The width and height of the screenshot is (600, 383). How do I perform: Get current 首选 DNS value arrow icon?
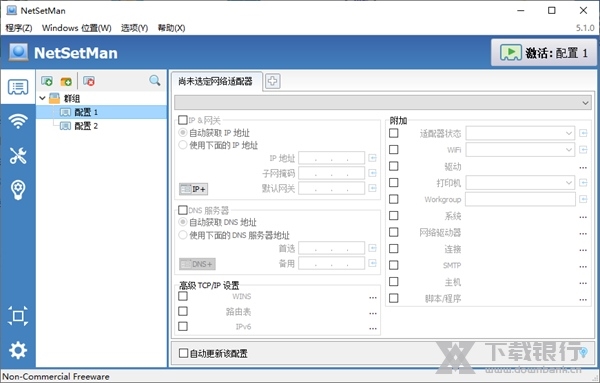click(372, 248)
